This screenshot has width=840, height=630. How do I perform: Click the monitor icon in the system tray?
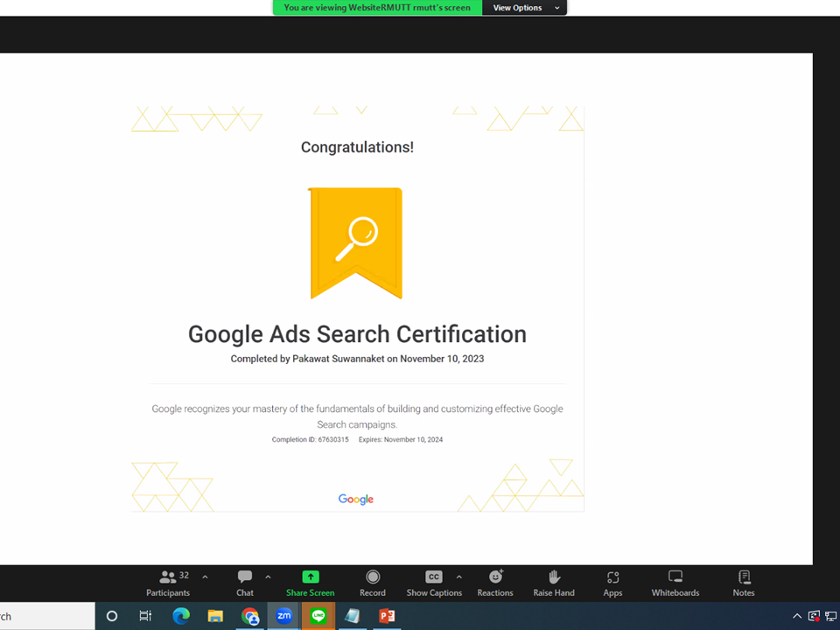[x=831, y=616]
